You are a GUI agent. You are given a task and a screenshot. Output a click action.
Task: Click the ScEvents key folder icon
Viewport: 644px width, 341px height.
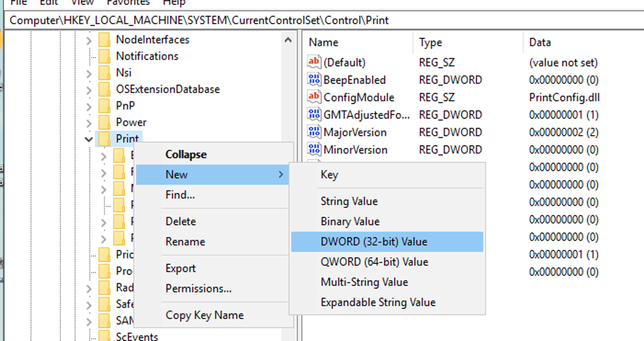coord(105,337)
